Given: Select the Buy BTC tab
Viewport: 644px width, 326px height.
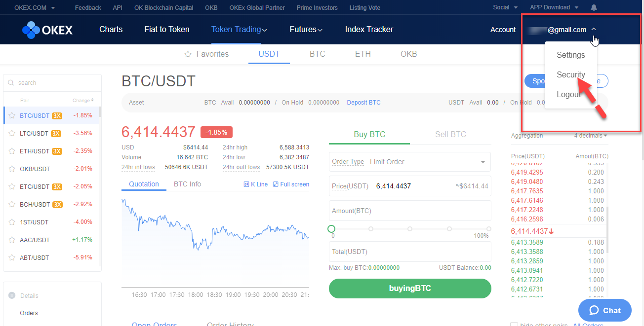Looking at the screenshot, I should pyautogui.click(x=369, y=134).
